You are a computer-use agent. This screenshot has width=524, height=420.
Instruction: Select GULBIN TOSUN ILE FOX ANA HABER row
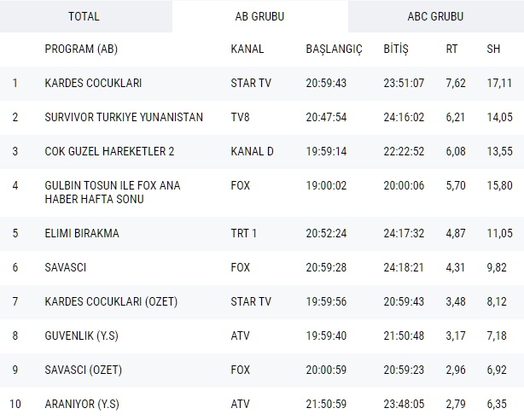click(x=112, y=192)
